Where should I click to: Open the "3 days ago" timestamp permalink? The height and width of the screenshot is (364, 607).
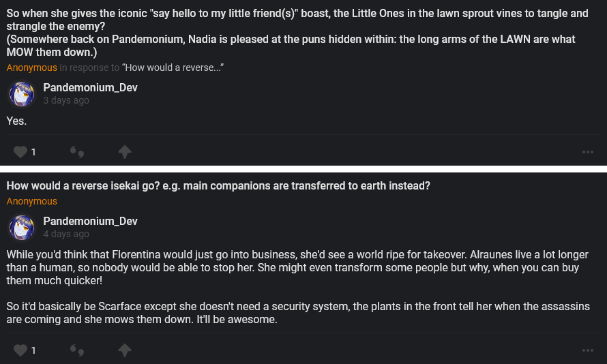(x=66, y=100)
